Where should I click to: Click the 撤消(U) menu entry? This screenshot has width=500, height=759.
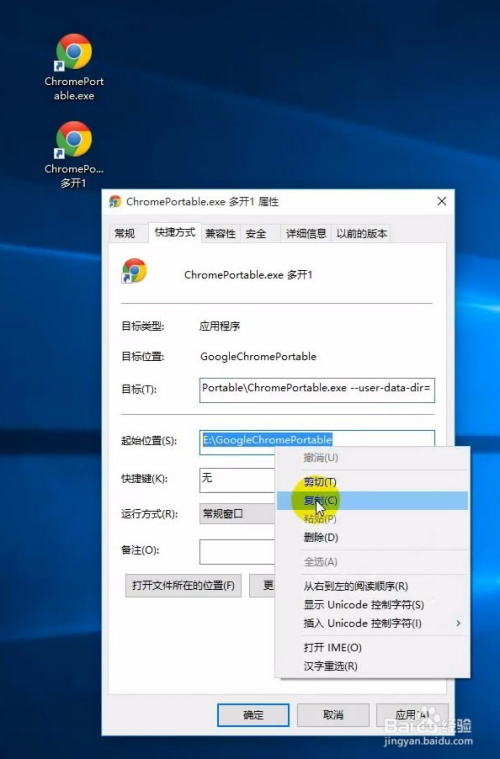(x=372, y=457)
